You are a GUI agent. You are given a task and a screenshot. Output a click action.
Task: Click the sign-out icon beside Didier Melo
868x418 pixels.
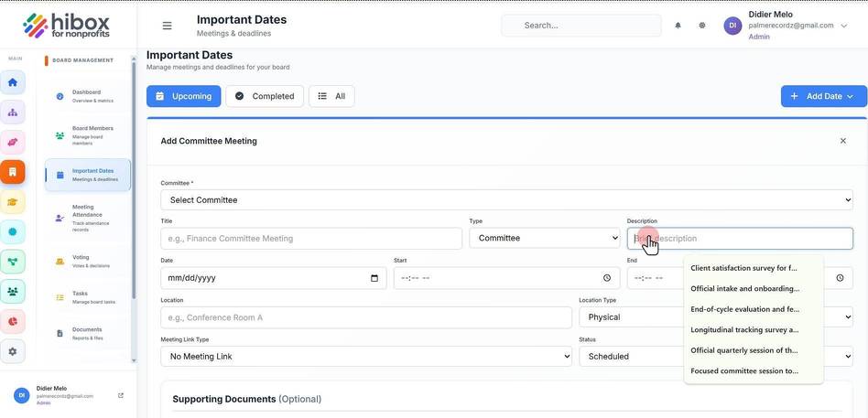(121, 395)
